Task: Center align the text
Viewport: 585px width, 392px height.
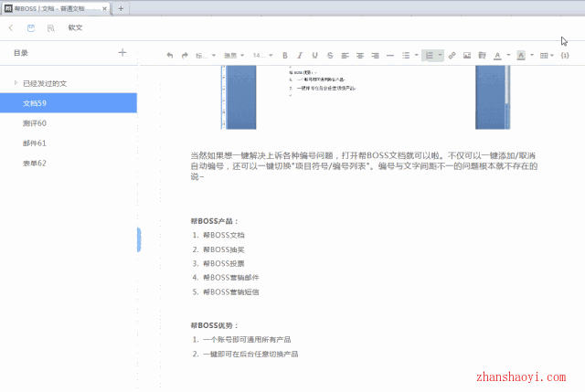Action: tap(360, 56)
